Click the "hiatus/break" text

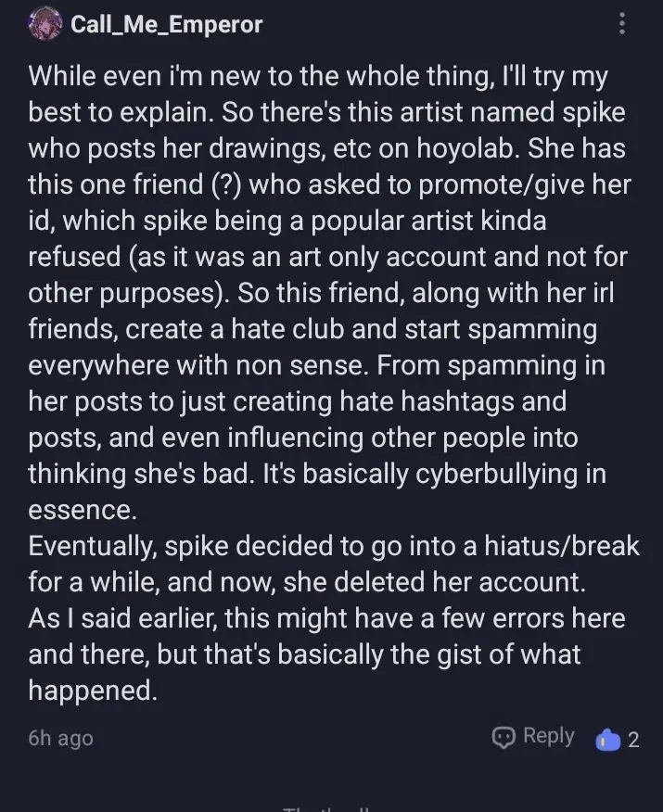[x=563, y=545]
